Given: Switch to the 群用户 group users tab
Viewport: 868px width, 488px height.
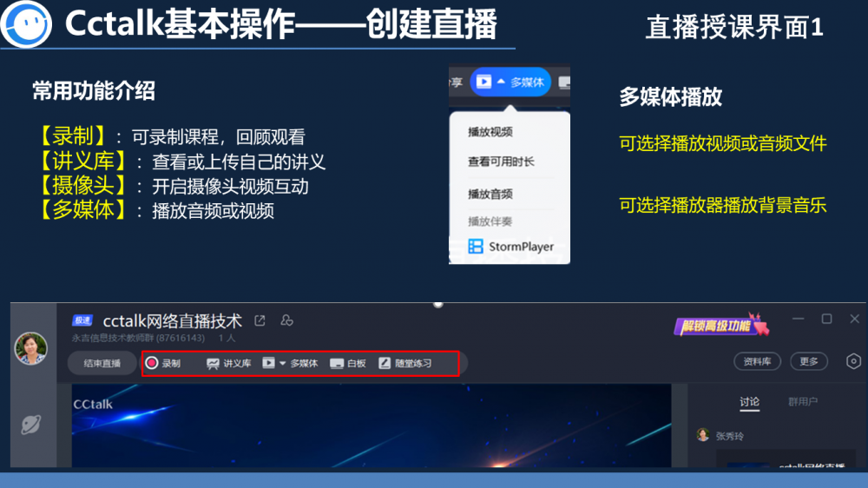Looking at the screenshot, I should [802, 401].
